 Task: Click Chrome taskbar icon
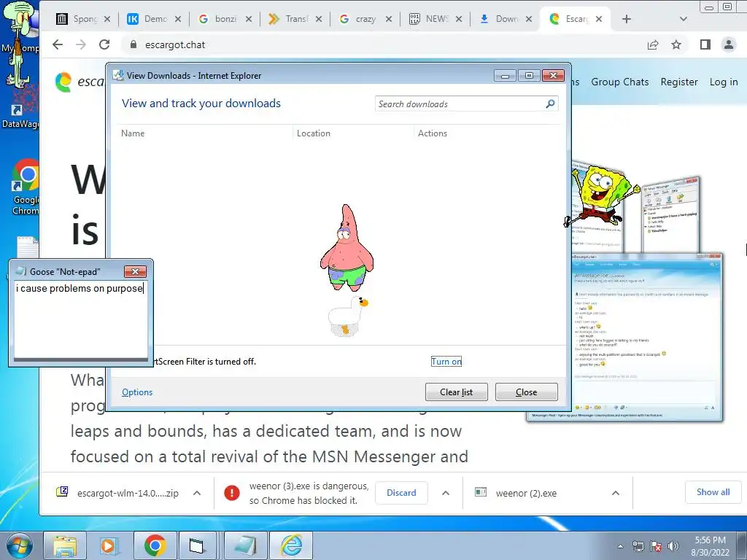[155, 545]
